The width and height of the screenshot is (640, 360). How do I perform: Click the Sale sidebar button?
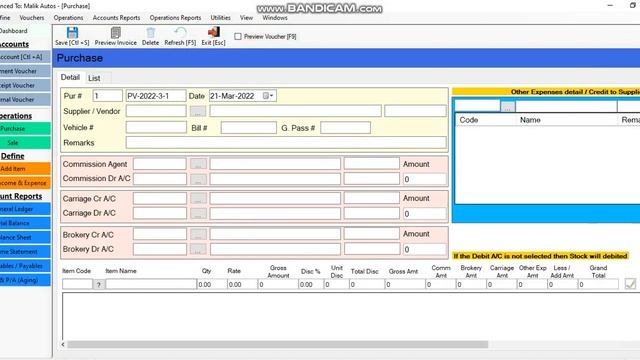coord(25,142)
